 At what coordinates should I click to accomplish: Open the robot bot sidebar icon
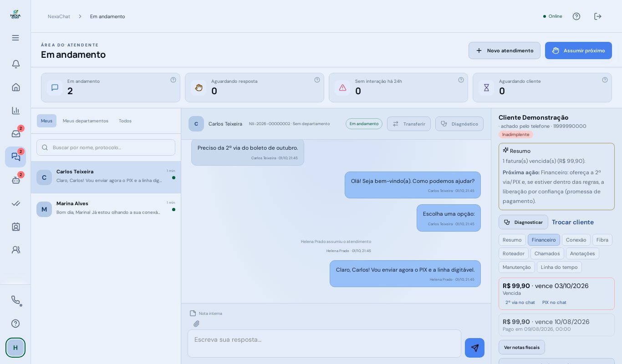coord(15,180)
